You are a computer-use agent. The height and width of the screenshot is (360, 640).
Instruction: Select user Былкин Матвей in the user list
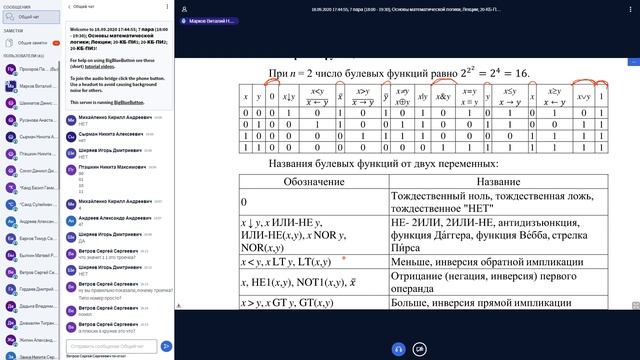click(x=31, y=255)
